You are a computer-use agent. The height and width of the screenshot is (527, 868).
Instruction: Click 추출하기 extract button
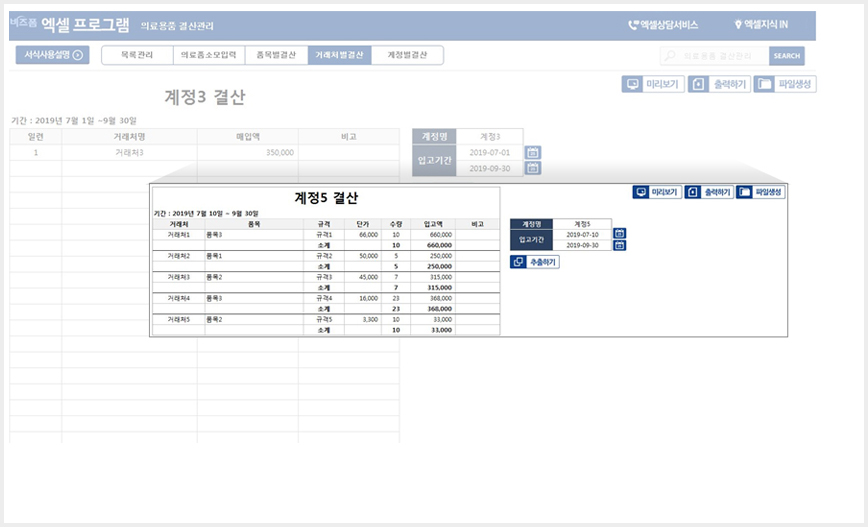pyautogui.click(x=534, y=262)
